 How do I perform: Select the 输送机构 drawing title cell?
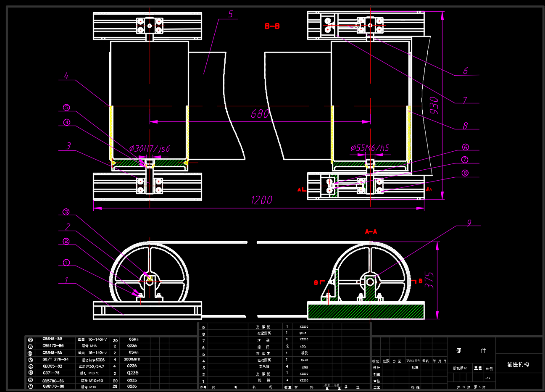tap(518, 364)
